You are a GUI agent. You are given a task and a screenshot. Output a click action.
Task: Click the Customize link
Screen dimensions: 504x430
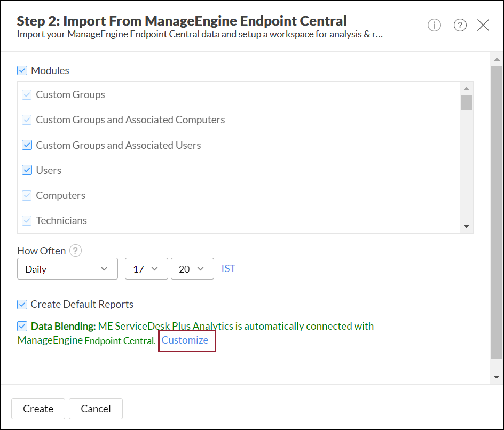(x=185, y=340)
